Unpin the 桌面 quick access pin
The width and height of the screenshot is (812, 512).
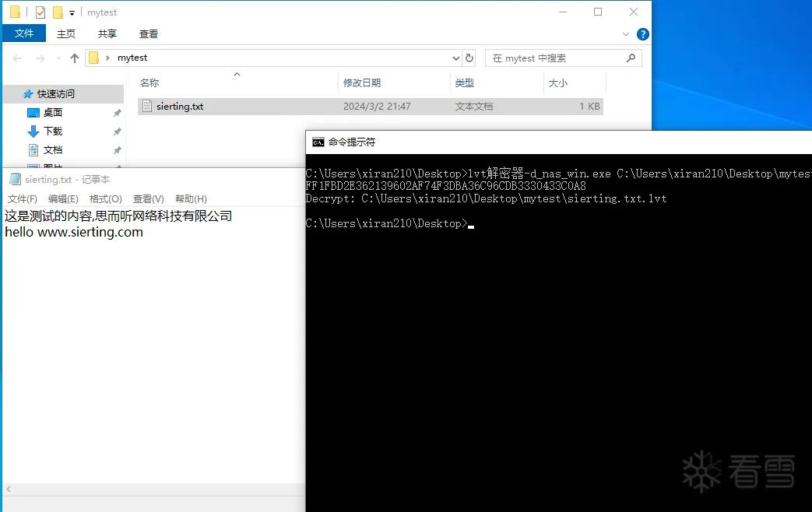pos(117,113)
